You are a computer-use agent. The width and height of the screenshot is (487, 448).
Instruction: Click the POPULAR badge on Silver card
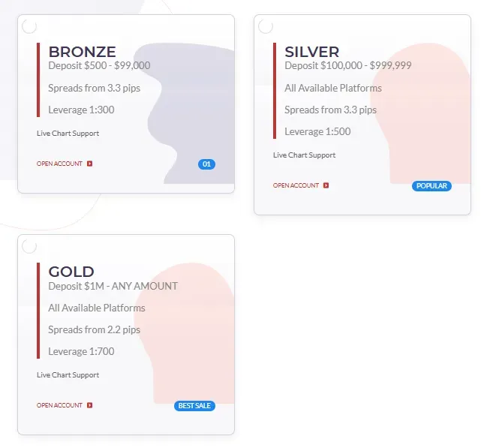coord(431,186)
